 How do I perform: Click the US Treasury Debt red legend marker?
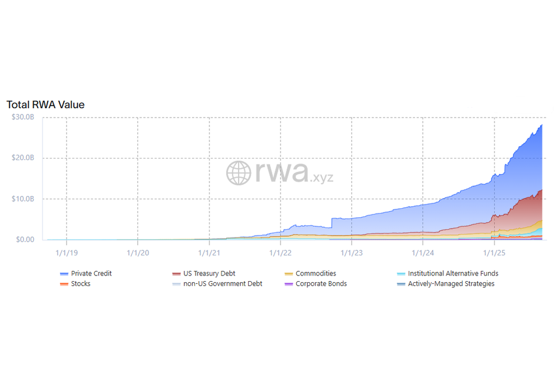coord(176,274)
